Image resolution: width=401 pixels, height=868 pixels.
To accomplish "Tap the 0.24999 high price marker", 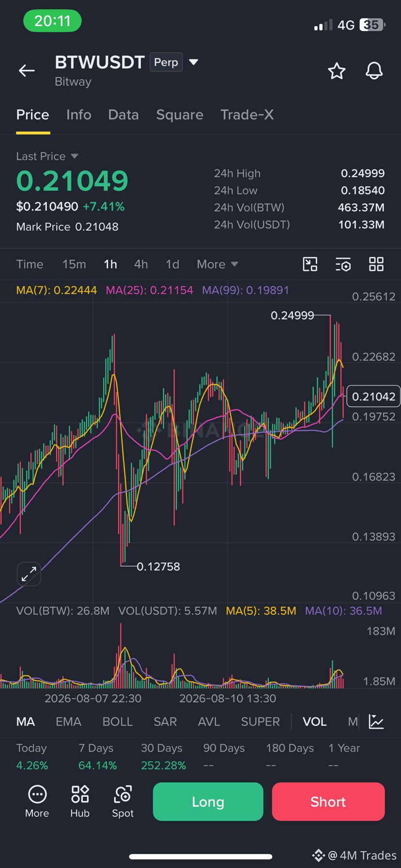I will (x=293, y=316).
